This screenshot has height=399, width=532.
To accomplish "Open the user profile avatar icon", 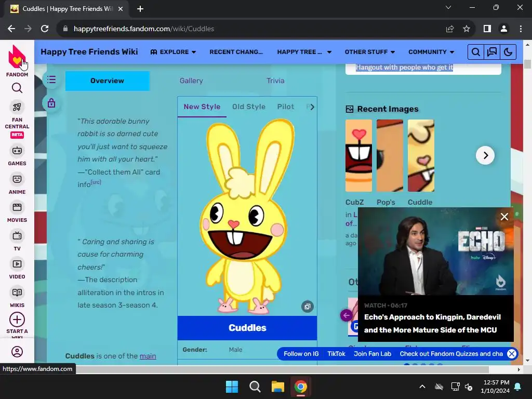I will click(x=17, y=352).
